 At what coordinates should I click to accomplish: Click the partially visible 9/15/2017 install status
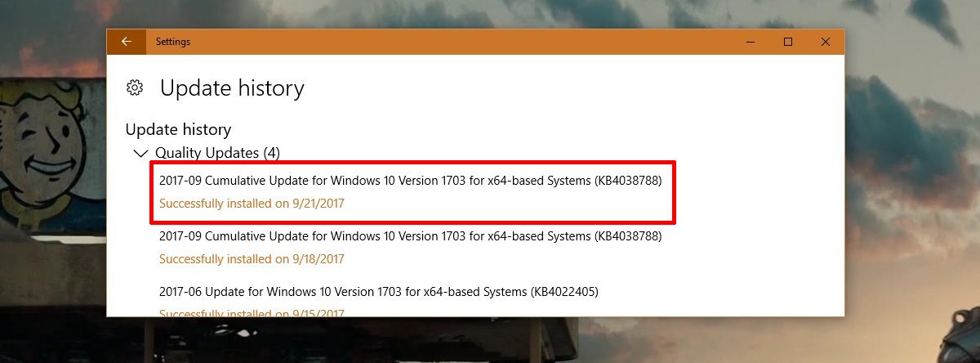pos(252,312)
